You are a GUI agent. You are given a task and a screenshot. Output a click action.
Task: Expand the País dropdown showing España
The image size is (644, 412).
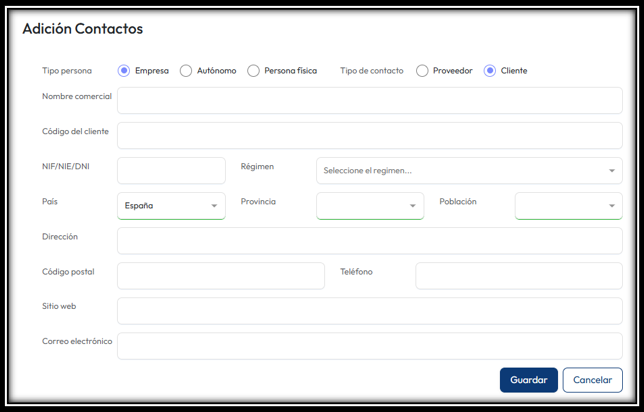pyautogui.click(x=171, y=206)
